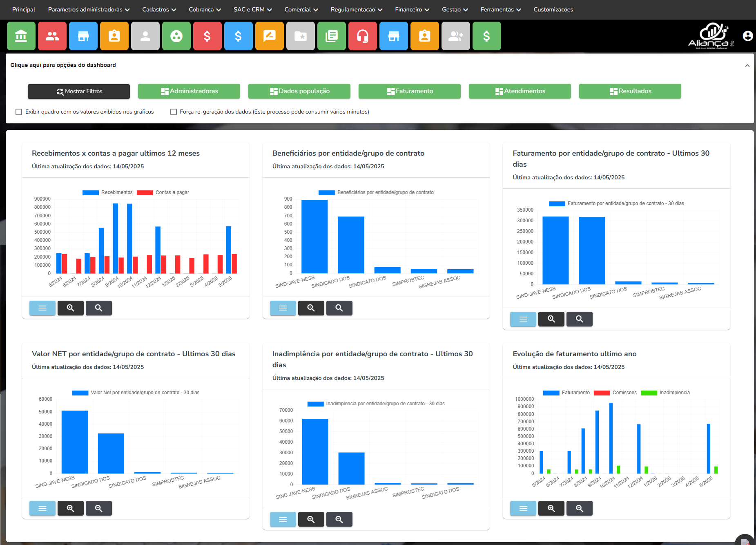Collapse the dashboard options panel via top chevron
The height and width of the screenshot is (545, 756).
748,65
